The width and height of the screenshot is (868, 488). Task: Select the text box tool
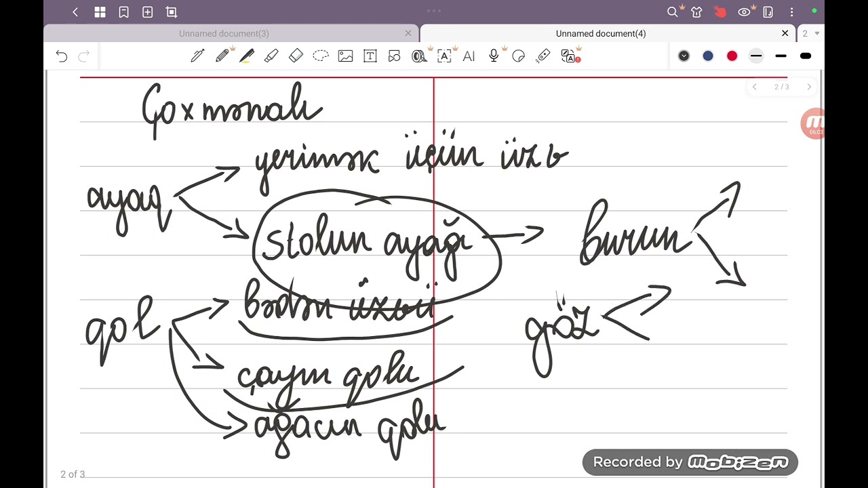point(370,56)
